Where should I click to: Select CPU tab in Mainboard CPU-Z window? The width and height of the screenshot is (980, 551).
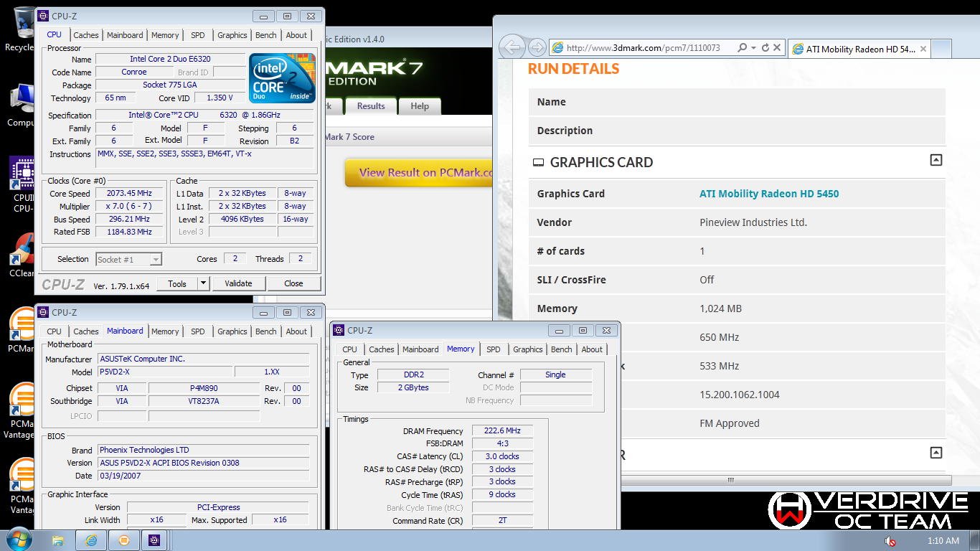click(x=55, y=331)
